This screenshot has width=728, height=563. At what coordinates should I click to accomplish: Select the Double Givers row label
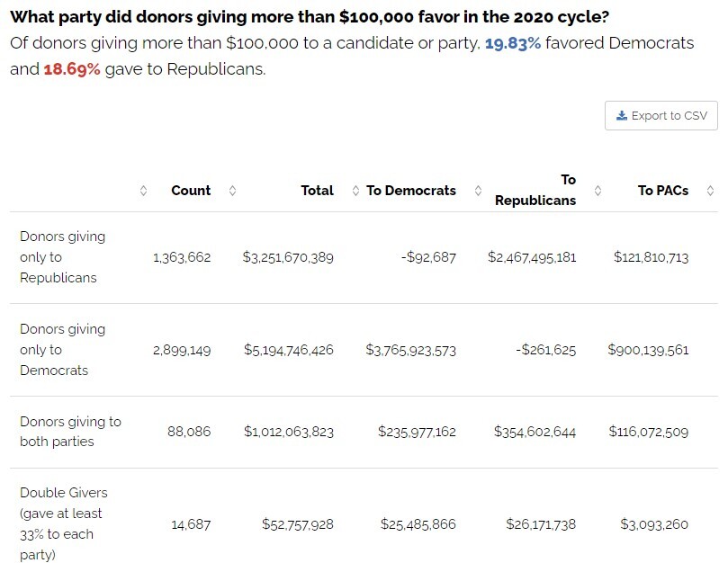pyautogui.click(x=61, y=523)
